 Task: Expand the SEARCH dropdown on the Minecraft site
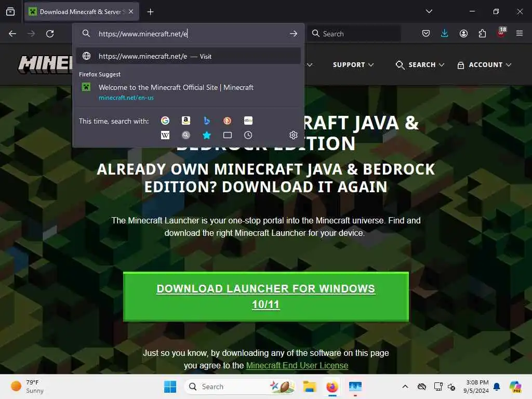click(420, 65)
